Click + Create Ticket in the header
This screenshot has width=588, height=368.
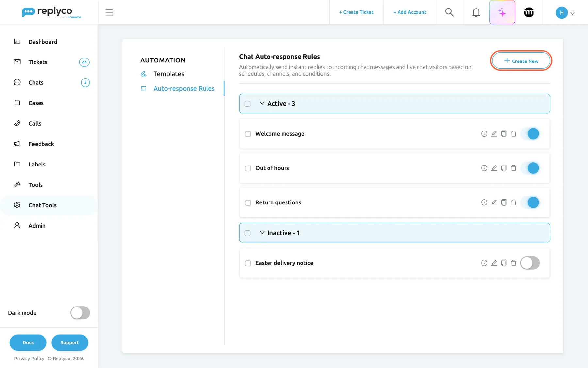point(356,12)
